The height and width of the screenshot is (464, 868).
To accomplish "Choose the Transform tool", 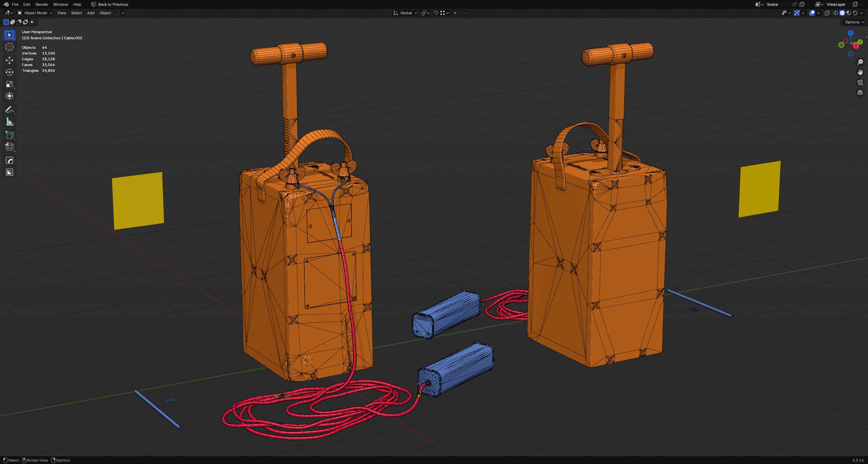I will pyautogui.click(x=9, y=96).
